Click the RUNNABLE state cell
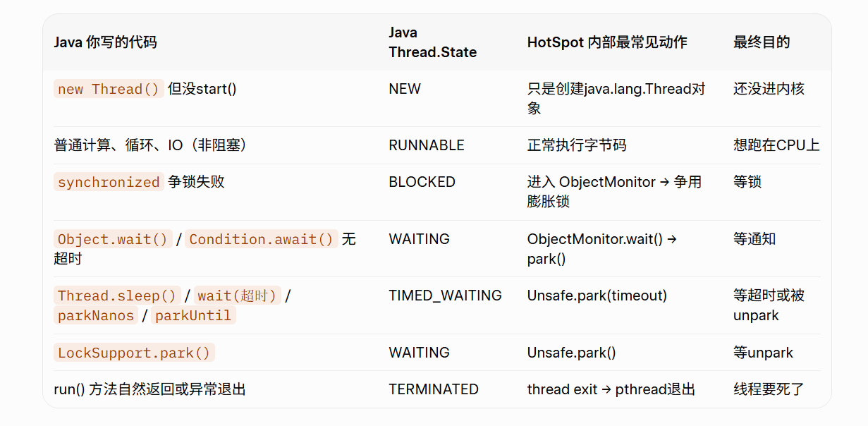Viewport: 868px width, 426px height. (427, 145)
